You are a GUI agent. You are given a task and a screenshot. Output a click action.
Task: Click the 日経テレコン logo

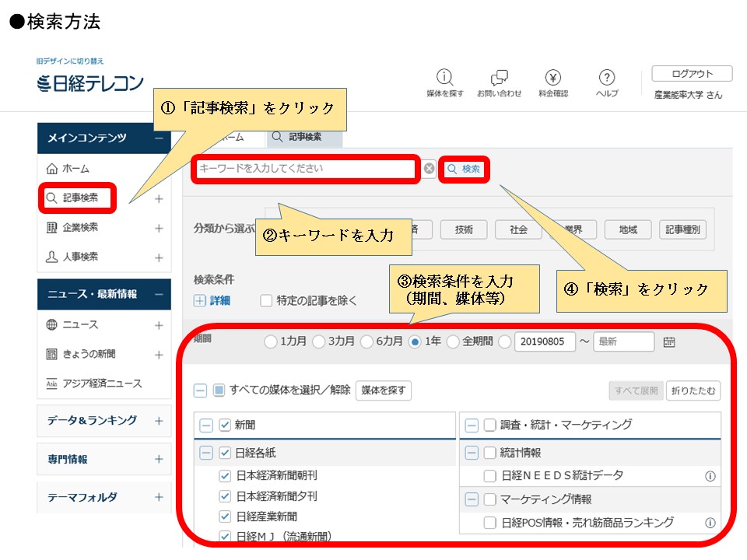coord(90,83)
